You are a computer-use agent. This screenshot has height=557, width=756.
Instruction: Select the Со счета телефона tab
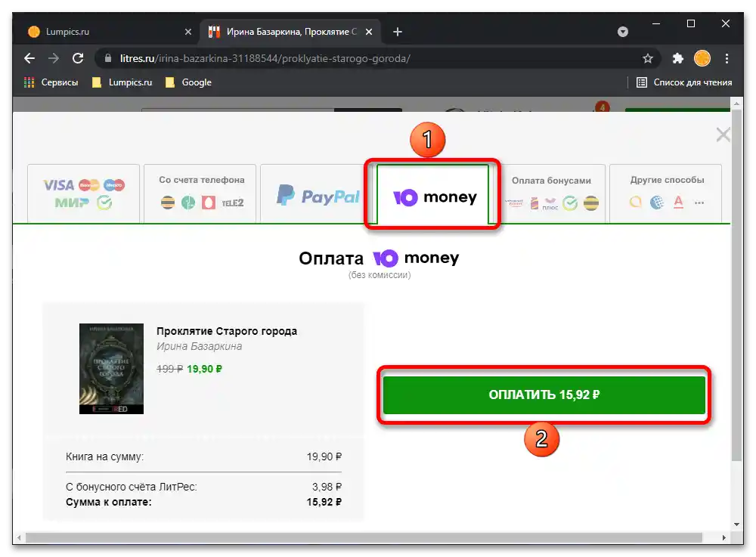point(200,193)
